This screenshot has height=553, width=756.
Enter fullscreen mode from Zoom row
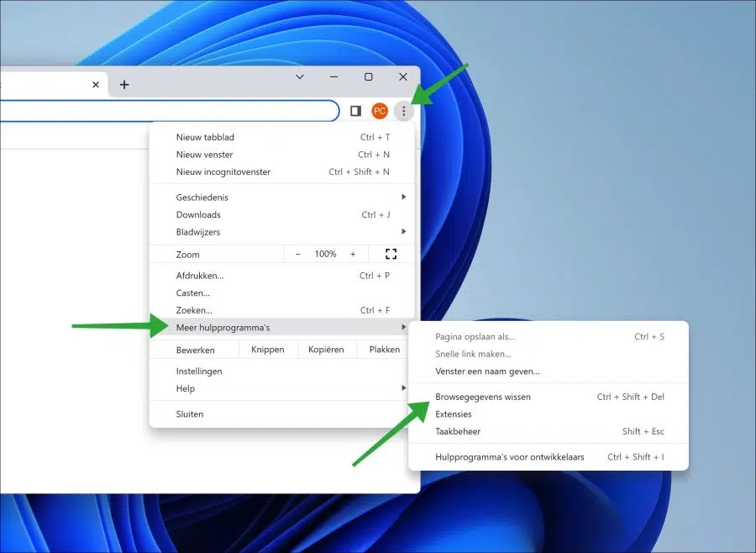click(x=391, y=254)
